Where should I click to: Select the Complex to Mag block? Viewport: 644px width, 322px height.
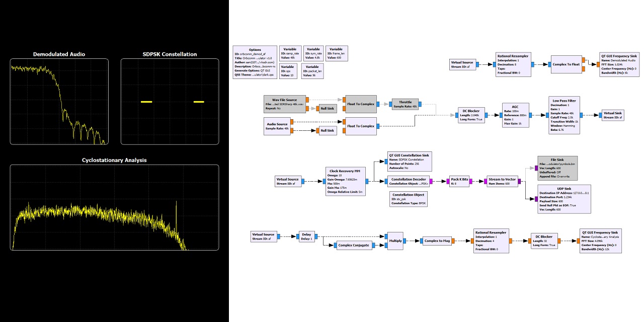click(x=437, y=241)
